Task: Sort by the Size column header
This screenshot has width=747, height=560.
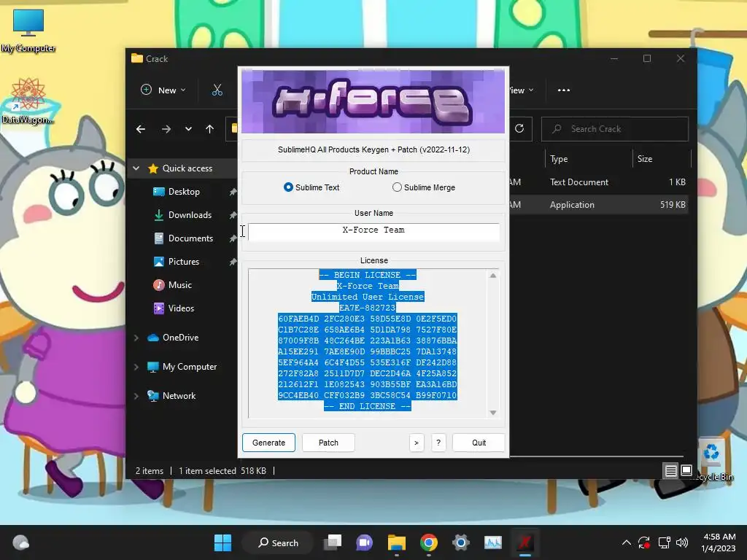Action: (645, 159)
